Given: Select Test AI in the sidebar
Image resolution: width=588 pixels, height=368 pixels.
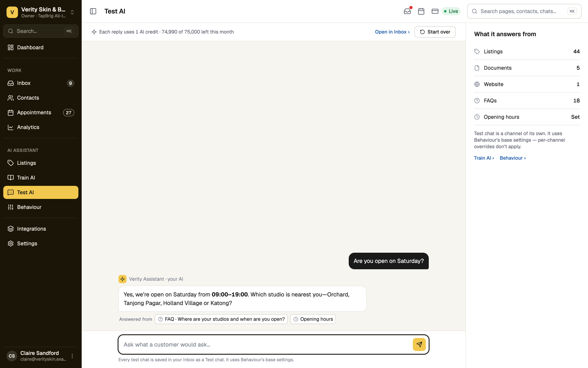Looking at the screenshot, I should click(41, 192).
